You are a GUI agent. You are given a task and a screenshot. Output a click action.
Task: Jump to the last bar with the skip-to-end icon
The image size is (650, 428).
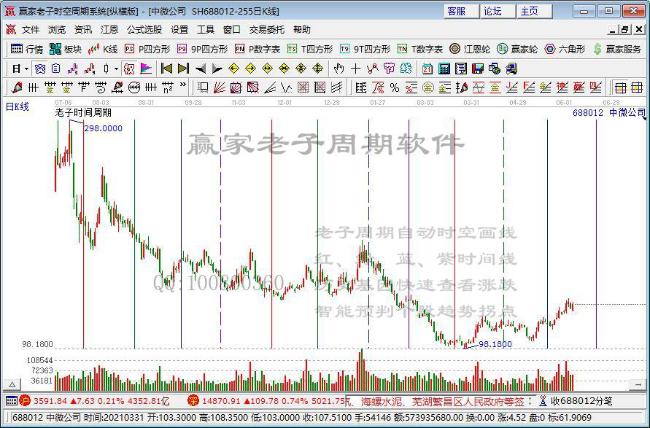pos(183,68)
